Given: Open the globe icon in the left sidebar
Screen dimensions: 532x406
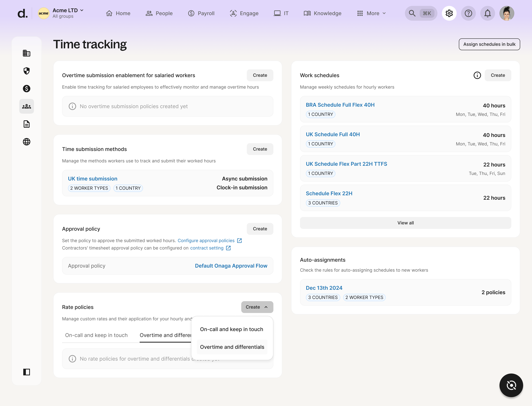Looking at the screenshot, I should click(x=27, y=142).
